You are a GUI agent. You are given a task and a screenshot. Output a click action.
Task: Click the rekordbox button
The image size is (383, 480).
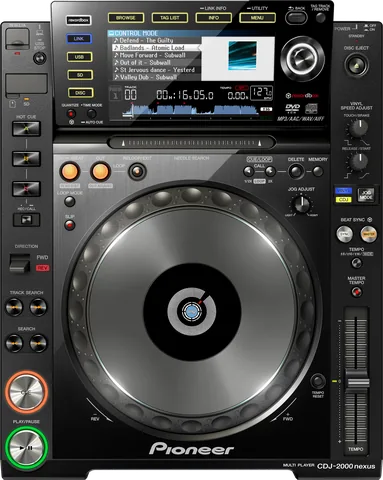point(79,20)
